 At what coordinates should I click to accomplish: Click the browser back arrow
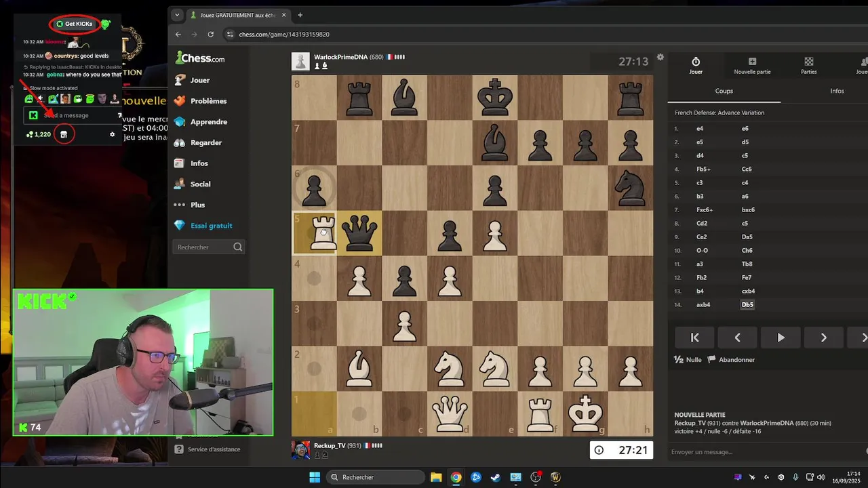(178, 34)
